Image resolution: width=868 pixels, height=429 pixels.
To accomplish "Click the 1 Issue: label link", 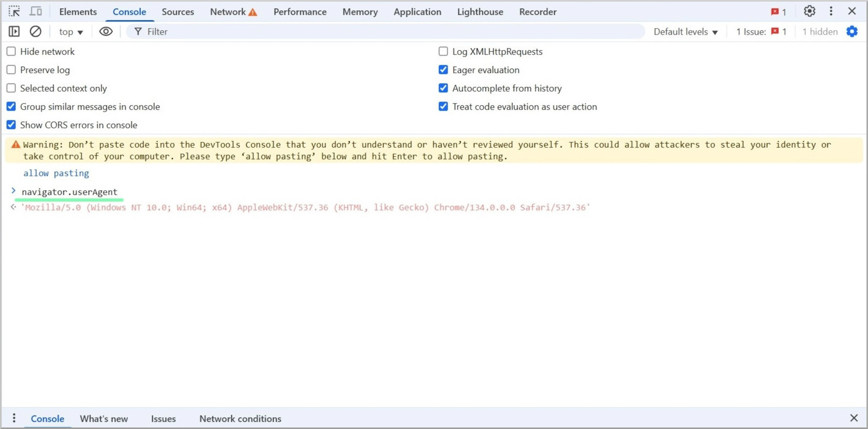I will coord(751,32).
